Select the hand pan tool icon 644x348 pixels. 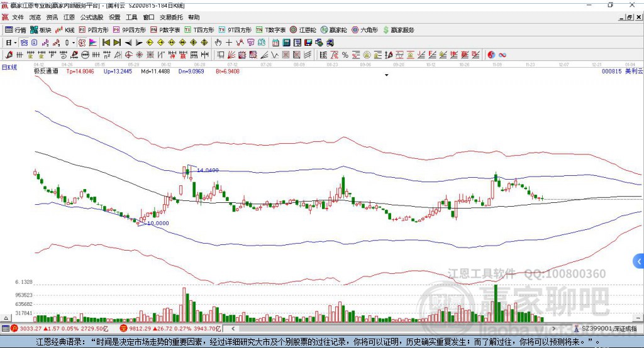[218, 43]
